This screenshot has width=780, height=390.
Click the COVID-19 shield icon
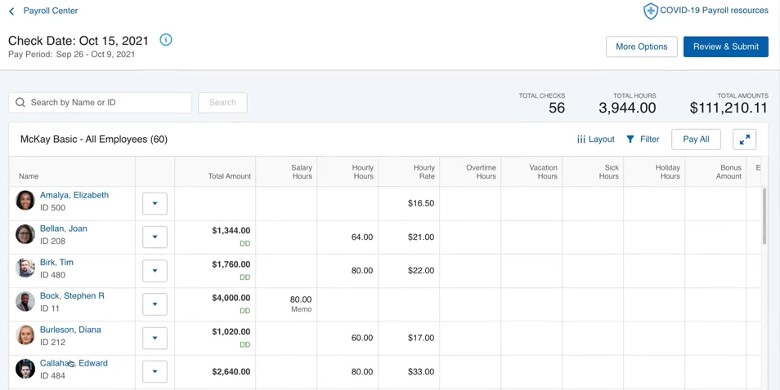click(650, 11)
